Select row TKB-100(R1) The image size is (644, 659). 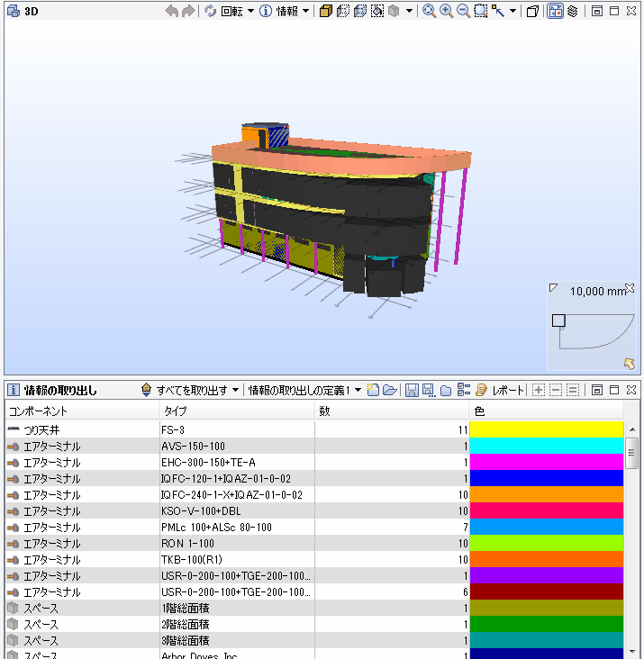[x=314, y=559]
